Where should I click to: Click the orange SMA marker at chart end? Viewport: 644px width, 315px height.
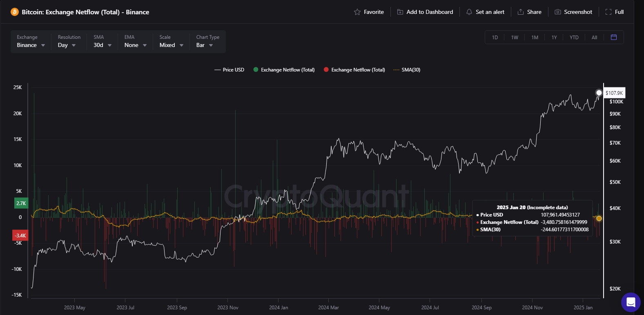[599, 219]
